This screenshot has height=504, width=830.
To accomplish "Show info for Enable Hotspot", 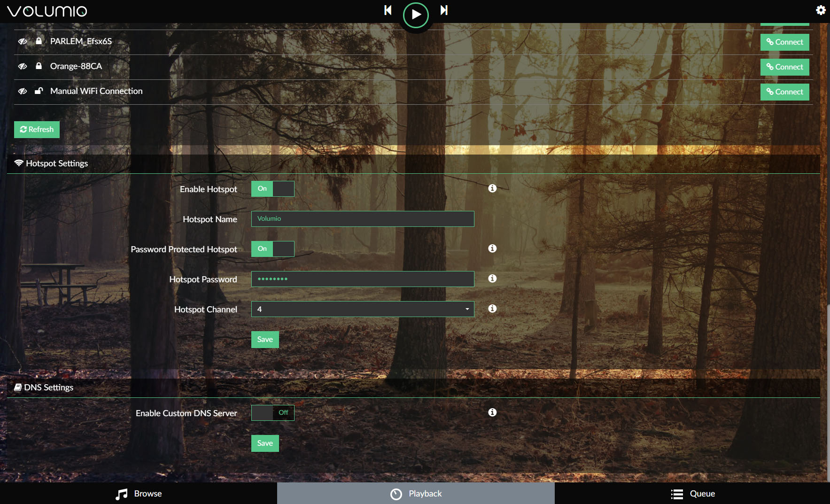I will [492, 188].
